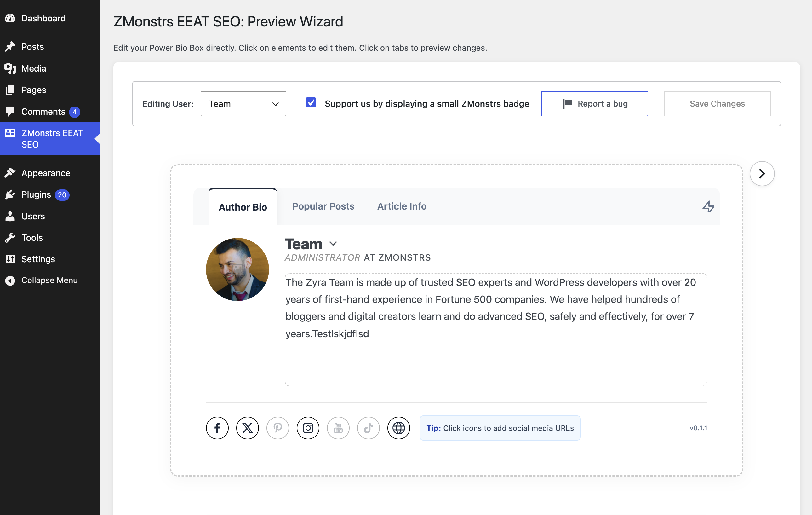Viewport: 812px width, 515px height.
Task: Click the TikTok social icon
Action: coord(369,428)
